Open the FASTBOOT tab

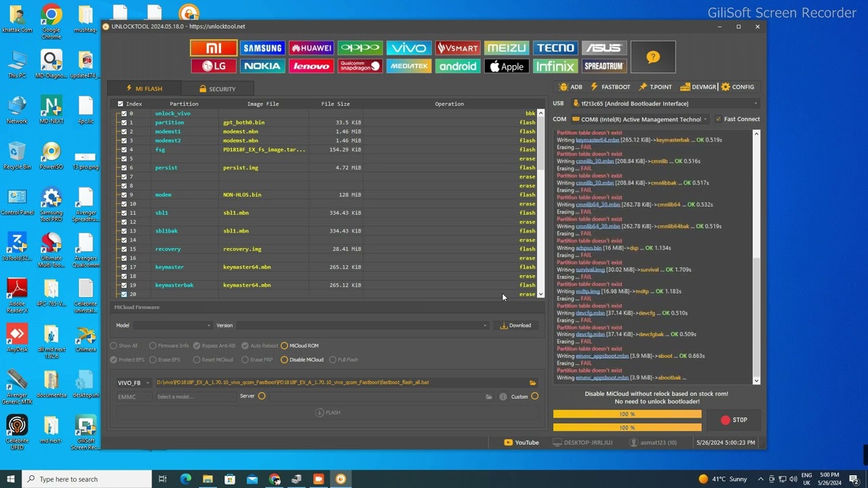pyautogui.click(x=610, y=87)
